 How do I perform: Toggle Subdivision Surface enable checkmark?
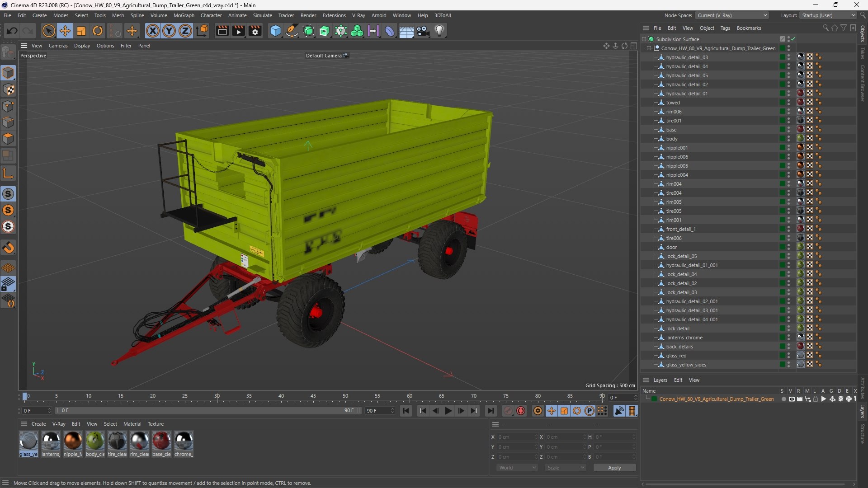(793, 39)
